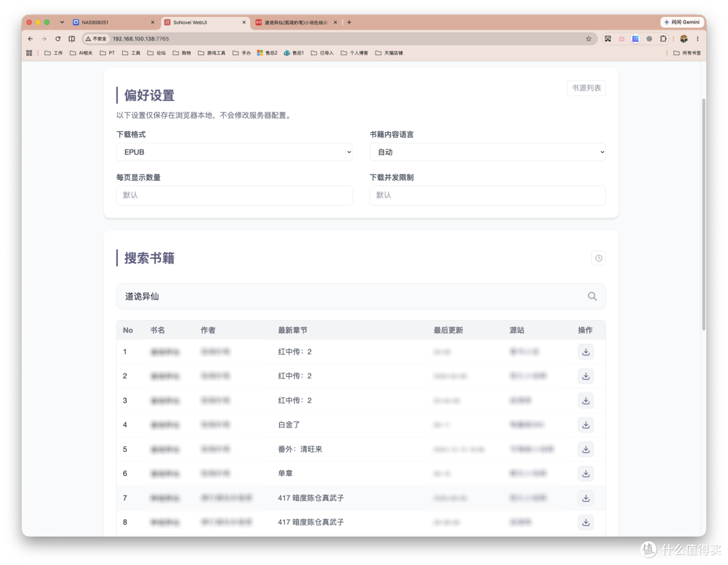Close the NAS90B051 tab
The width and height of the screenshot is (728, 565).
pyautogui.click(x=152, y=22)
